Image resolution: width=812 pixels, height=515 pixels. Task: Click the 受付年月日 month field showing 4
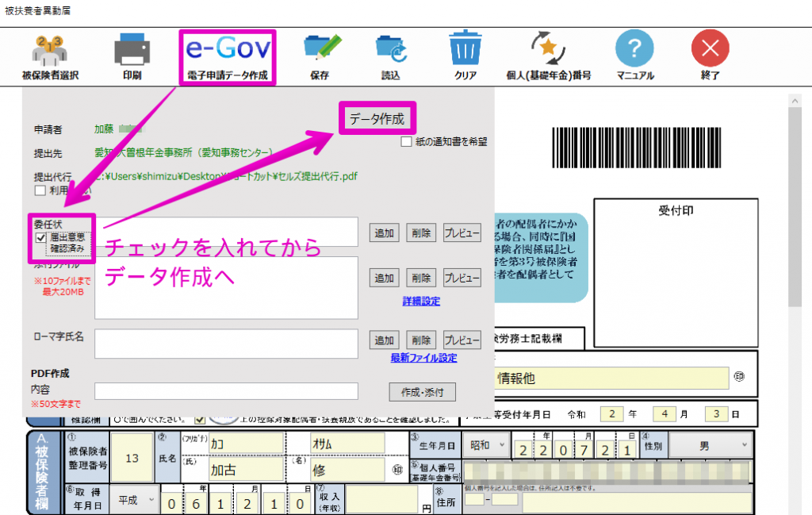pyautogui.click(x=665, y=414)
